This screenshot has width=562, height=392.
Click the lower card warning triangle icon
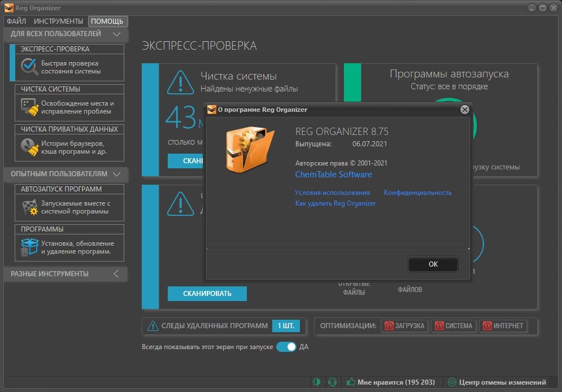point(181,204)
